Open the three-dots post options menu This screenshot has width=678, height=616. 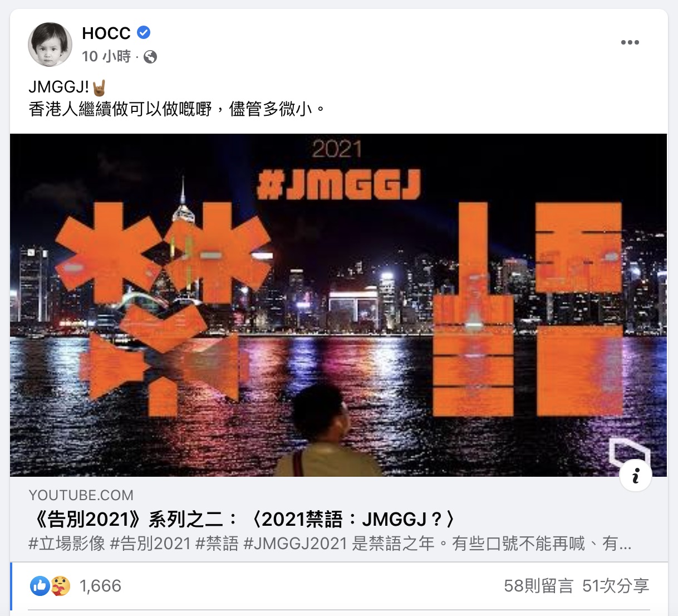point(630,42)
